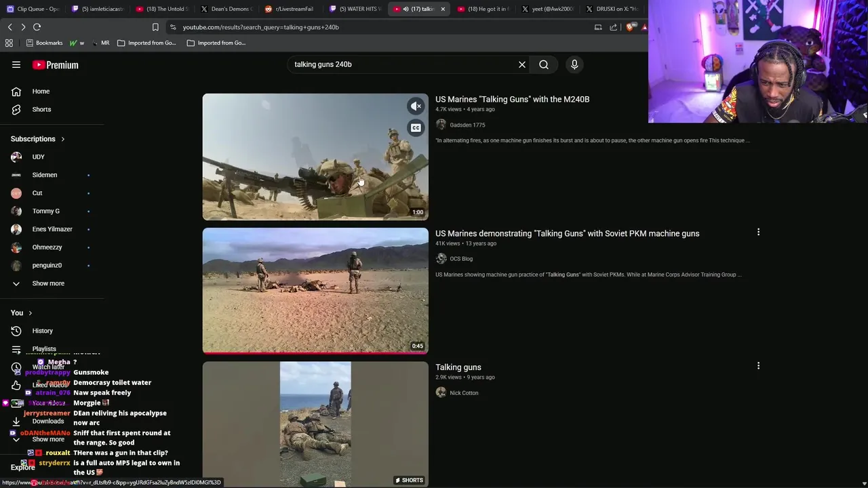Open the Nick Cotton channel link
The width and height of the screenshot is (868, 488).
tap(464, 393)
